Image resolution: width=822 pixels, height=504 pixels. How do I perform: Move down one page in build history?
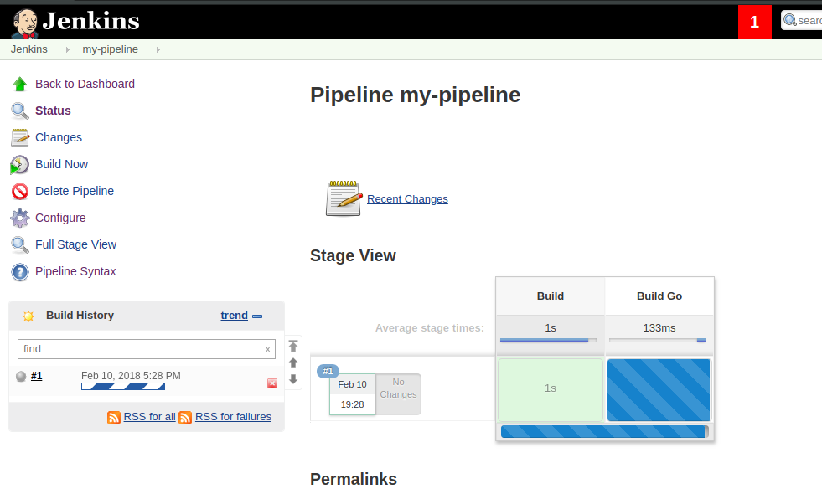293,378
